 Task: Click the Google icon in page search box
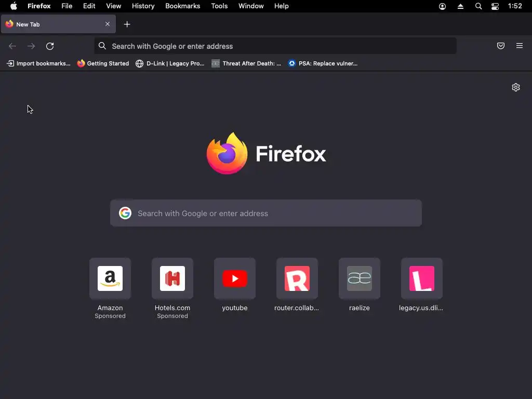coord(125,213)
